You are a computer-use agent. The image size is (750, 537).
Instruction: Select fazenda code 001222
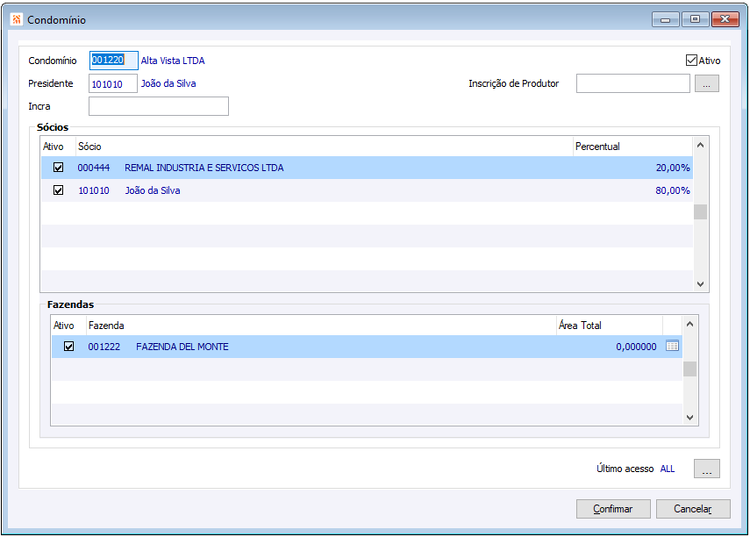[104, 347]
